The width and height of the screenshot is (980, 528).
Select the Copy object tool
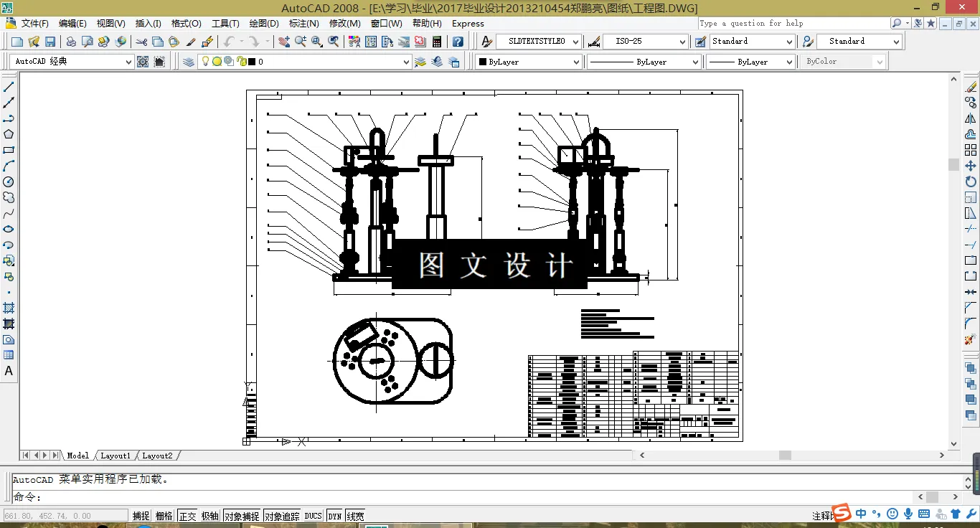pos(971,103)
